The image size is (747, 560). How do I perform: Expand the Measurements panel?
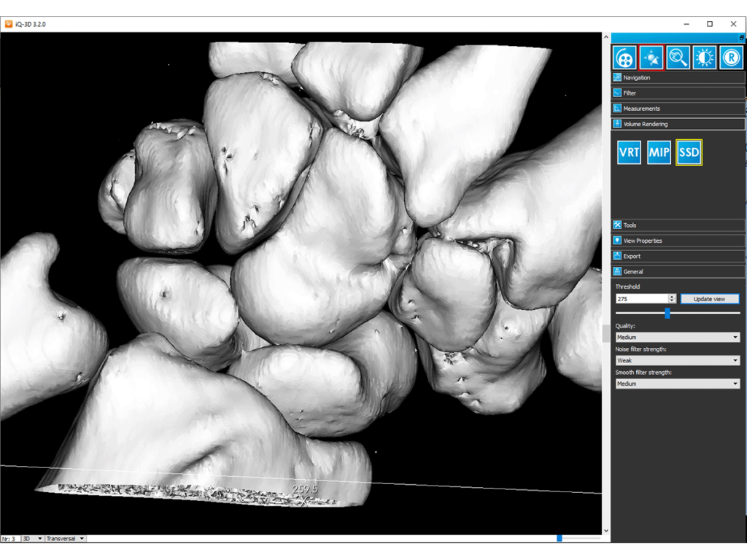(678, 109)
